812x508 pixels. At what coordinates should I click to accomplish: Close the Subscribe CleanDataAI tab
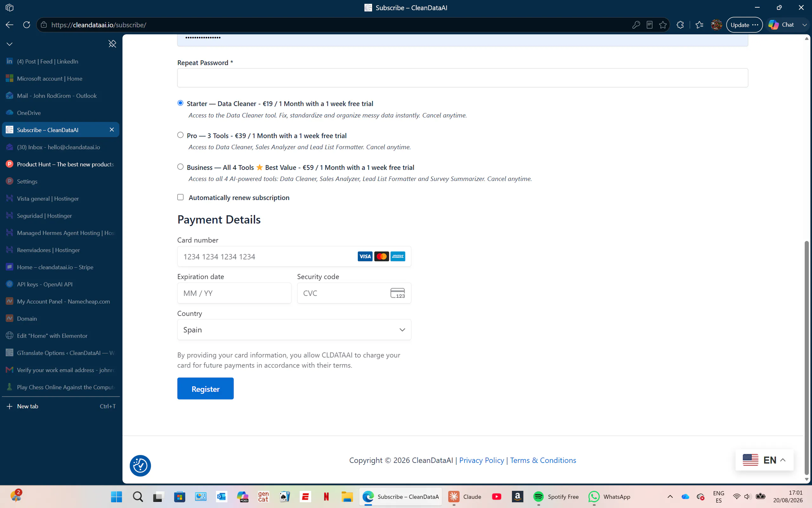tap(112, 130)
